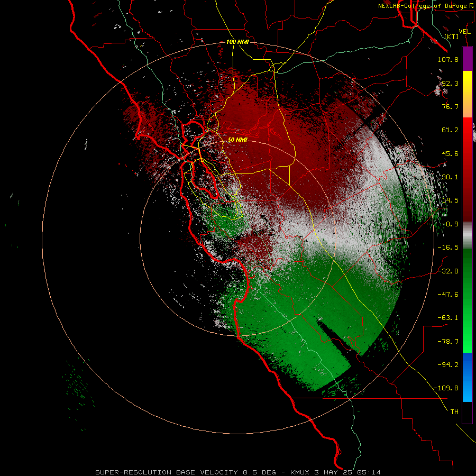Click the 30.1 velocity scale value
Image resolution: width=476 pixels, height=476 pixels.
point(450,177)
